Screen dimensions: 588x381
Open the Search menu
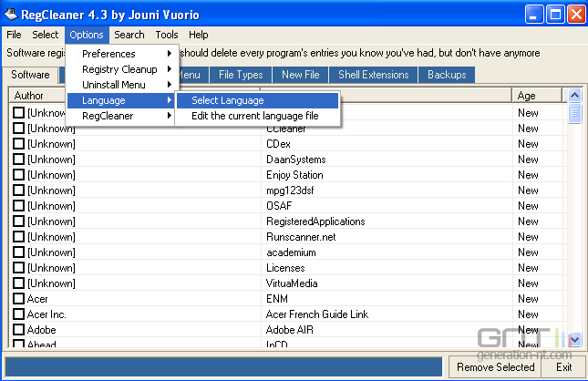(129, 35)
